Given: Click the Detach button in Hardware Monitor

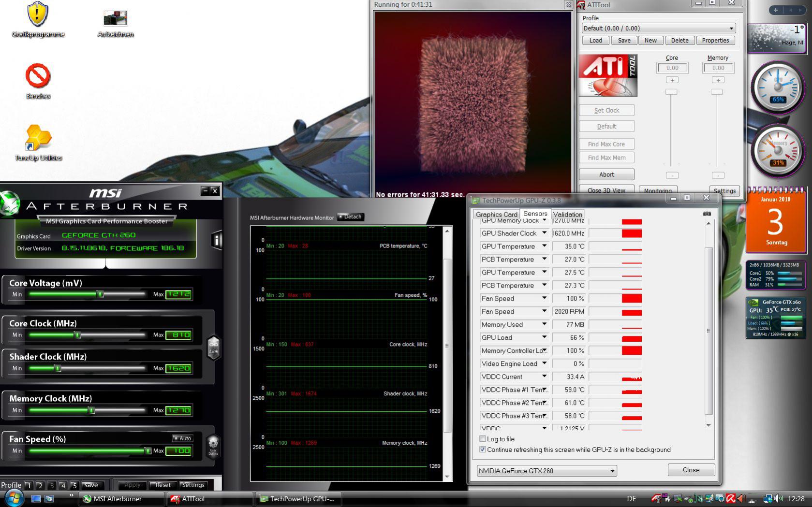Looking at the screenshot, I should click(351, 217).
